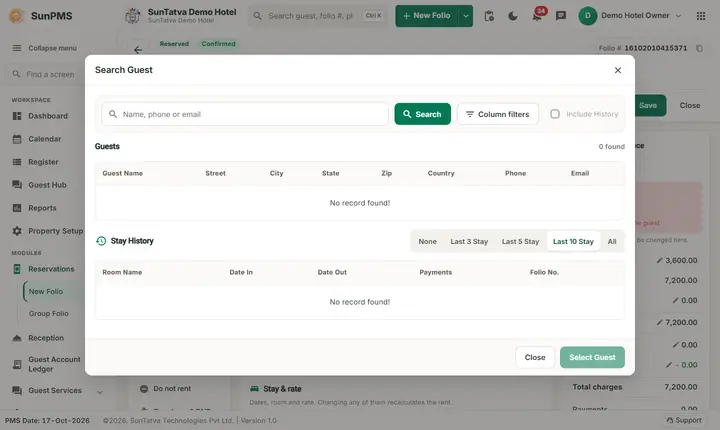The width and height of the screenshot is (720, 430).
Task: Select Last 10 Stay filter
Action: pos(573,241)
